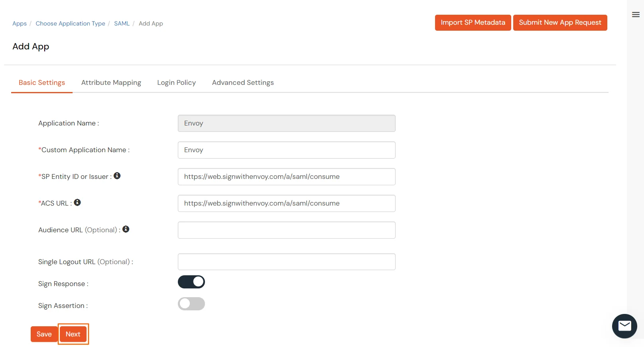The width and height of the screenshot is (644, 347).
Task: Edit the SP Entity ID field
Action: 287,177
